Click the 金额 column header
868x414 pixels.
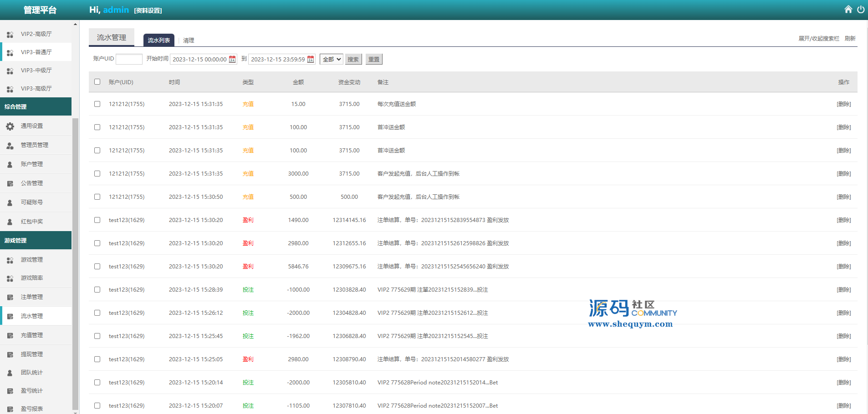coord(298,82)
